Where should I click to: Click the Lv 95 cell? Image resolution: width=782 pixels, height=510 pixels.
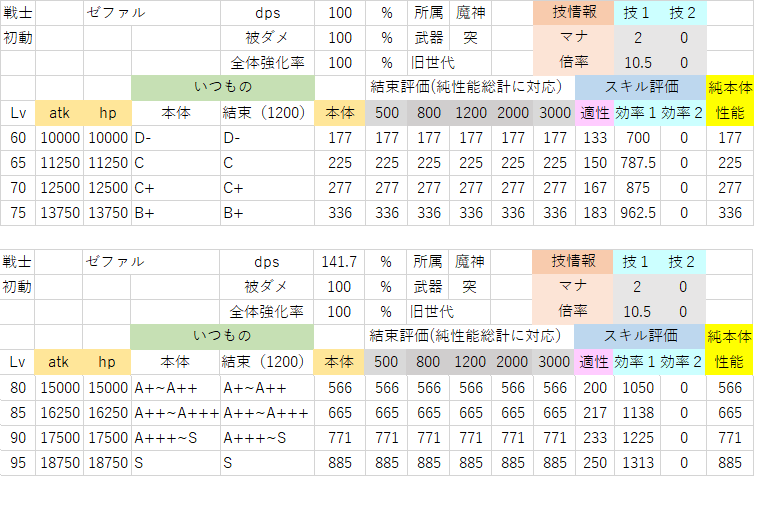18,463
